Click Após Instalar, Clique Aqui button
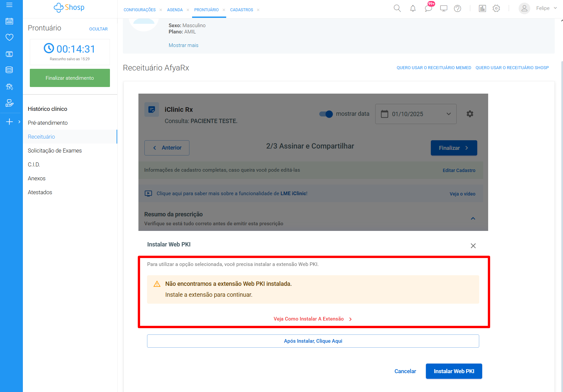 313,341
